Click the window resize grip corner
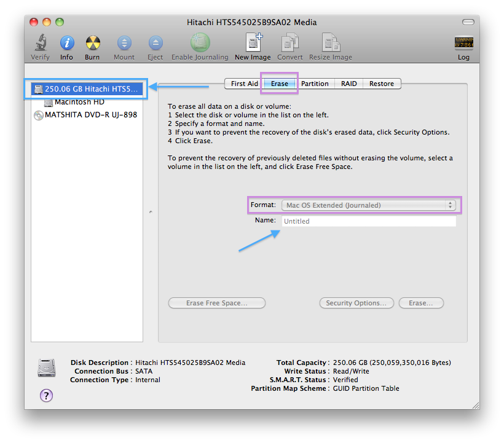This screenshot has width=504, height=443. (476, 406)
